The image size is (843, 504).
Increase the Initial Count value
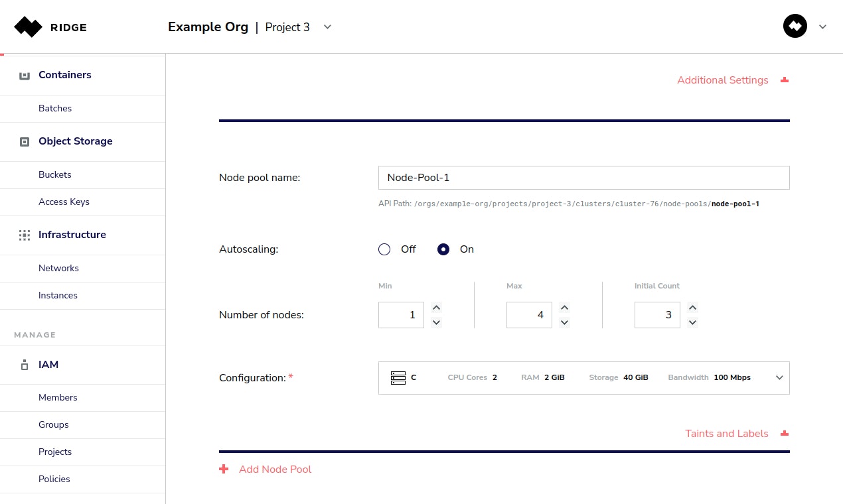click(x=692, y=308)
